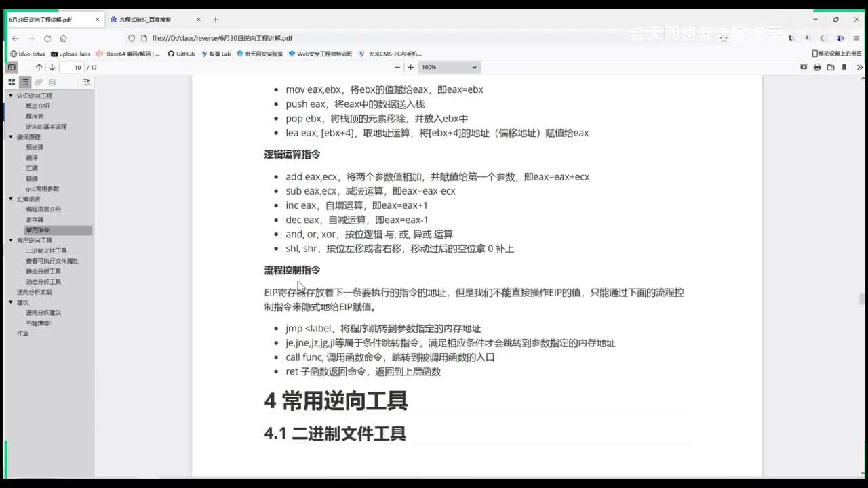
Task: Open the Base64 编码/解码 bookmark
Action: click(x=129, y=54)
